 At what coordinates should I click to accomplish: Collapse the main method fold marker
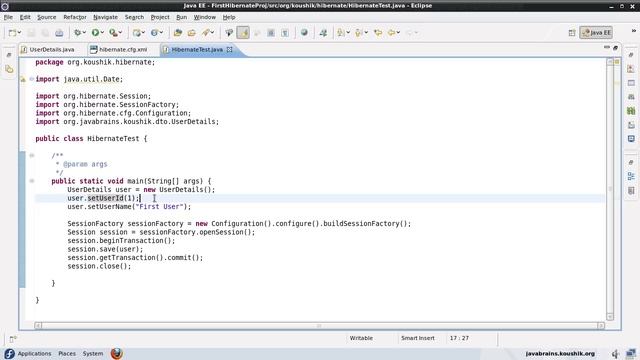click(32, 181)
